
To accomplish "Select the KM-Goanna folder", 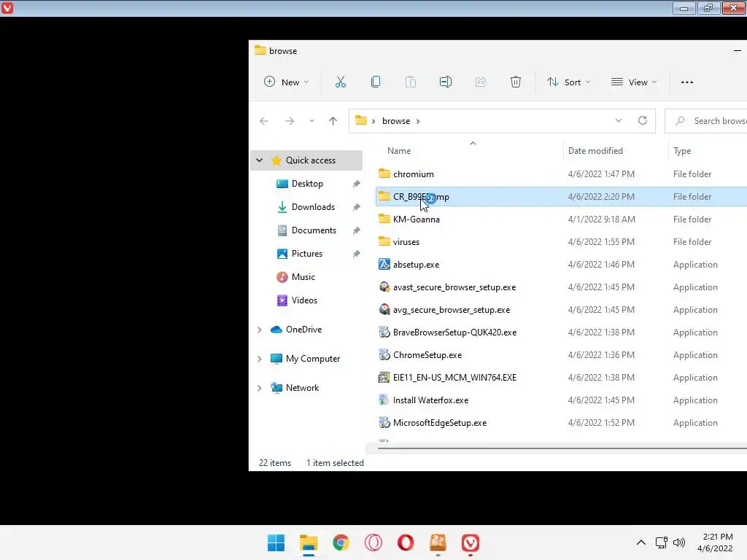I will click(x=416, y=219).
